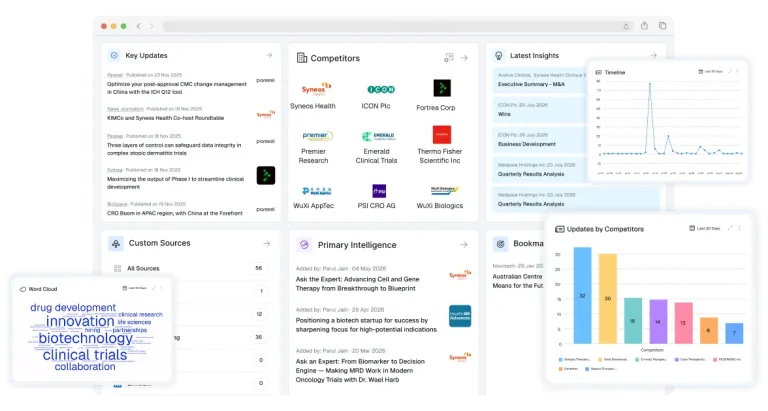Screen dimensions: 768x411
Task: Click the teal bar labeled 15
Action: [x=633, y=321]
